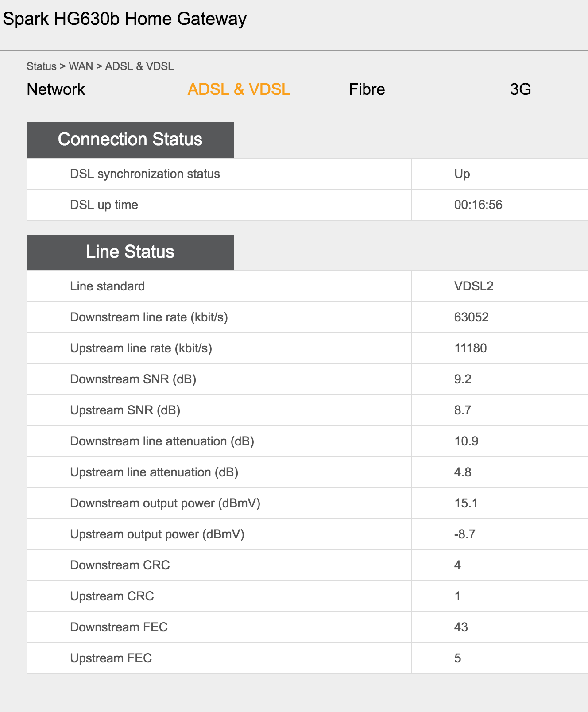The image size is (588, 712).
Task: Open the Network tab
Action: tap(56, 89)
